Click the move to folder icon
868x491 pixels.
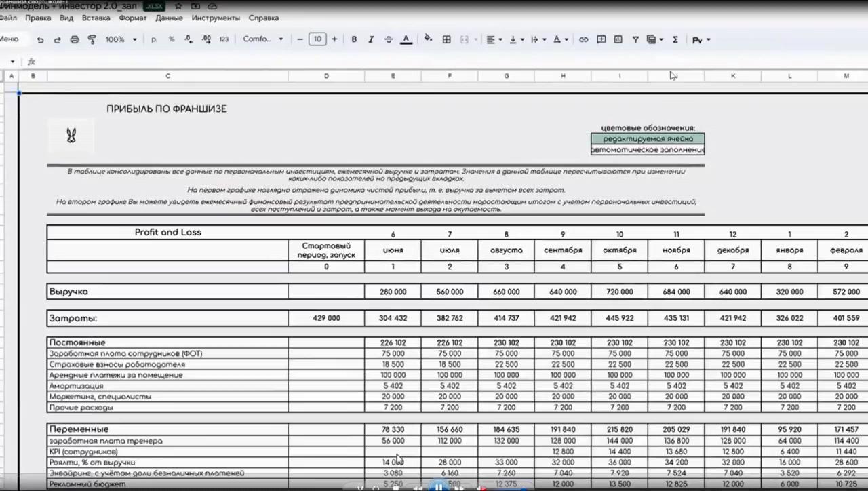(x=195, y=6)
